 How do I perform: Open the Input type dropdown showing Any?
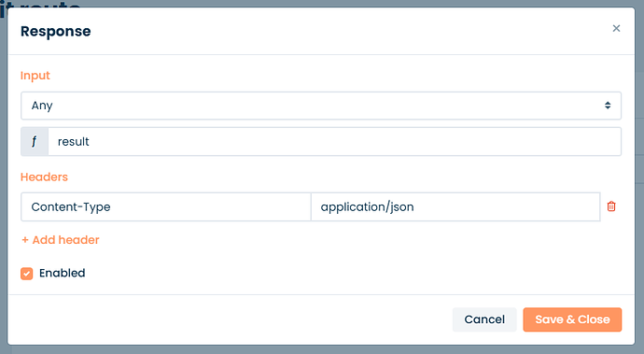(321, 106)
